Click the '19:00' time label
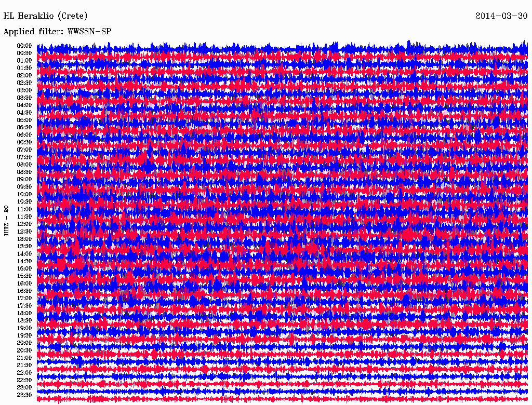This screenshot has height=405, width=532. 24,328
